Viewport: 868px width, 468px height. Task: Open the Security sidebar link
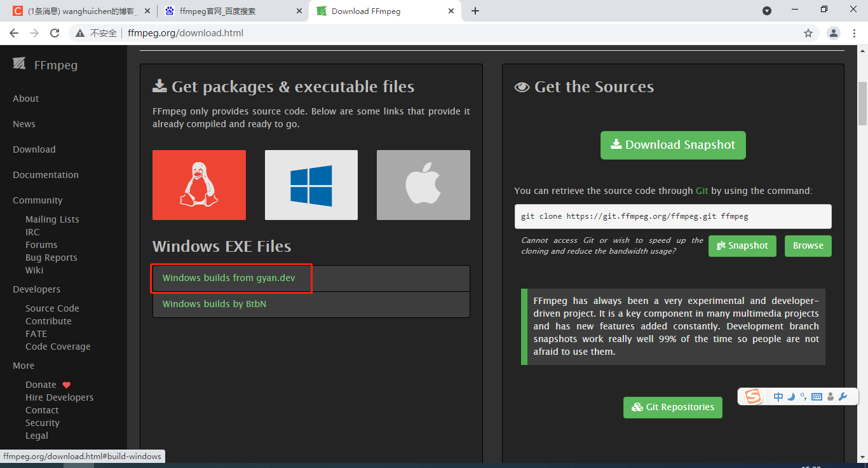click(43, 423)
